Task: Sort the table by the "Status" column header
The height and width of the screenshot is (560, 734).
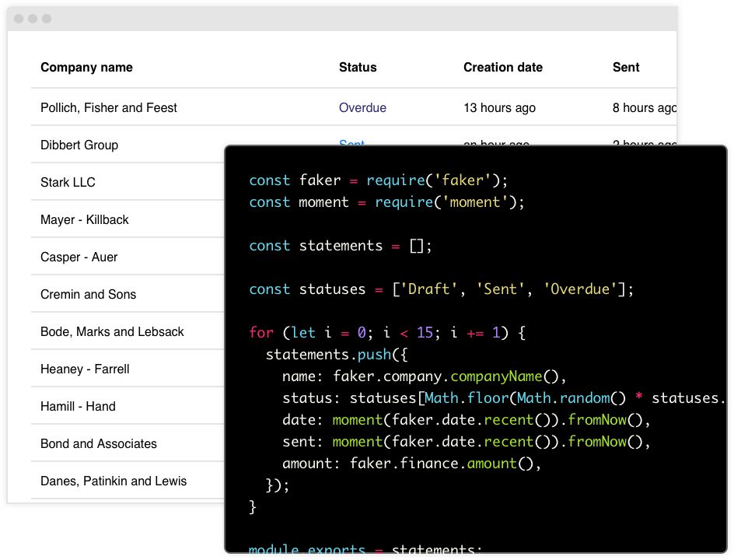Action: click(357, 68)
